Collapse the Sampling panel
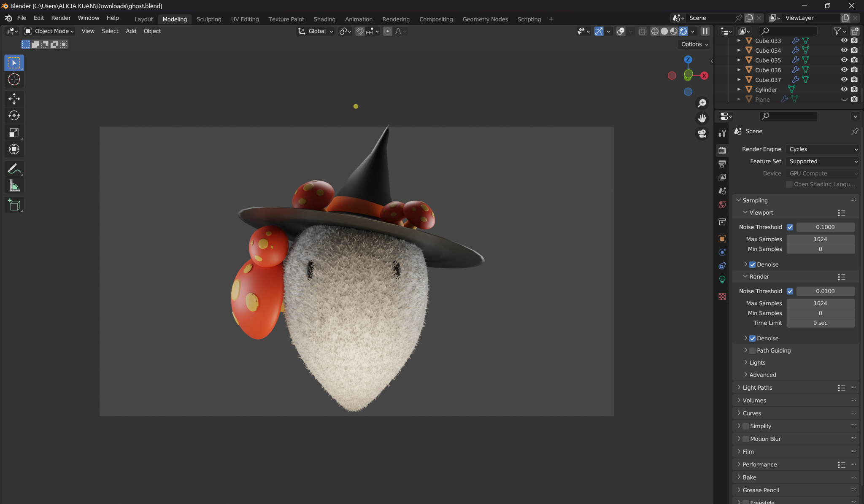 [x=755, y=200]
